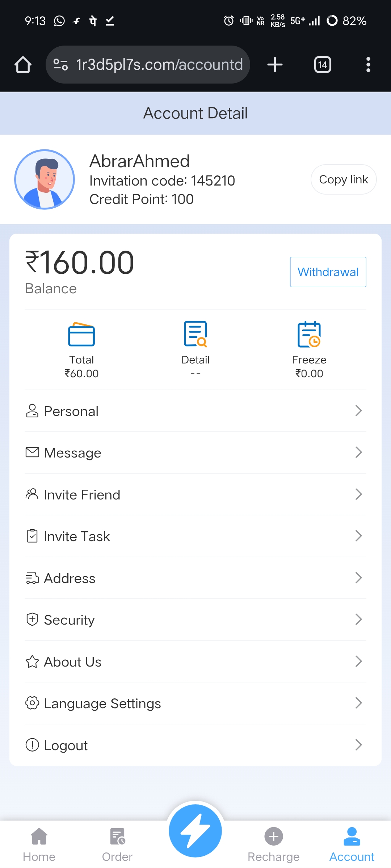
Task: Expand the Security row chevron
Action: [358, 620]
